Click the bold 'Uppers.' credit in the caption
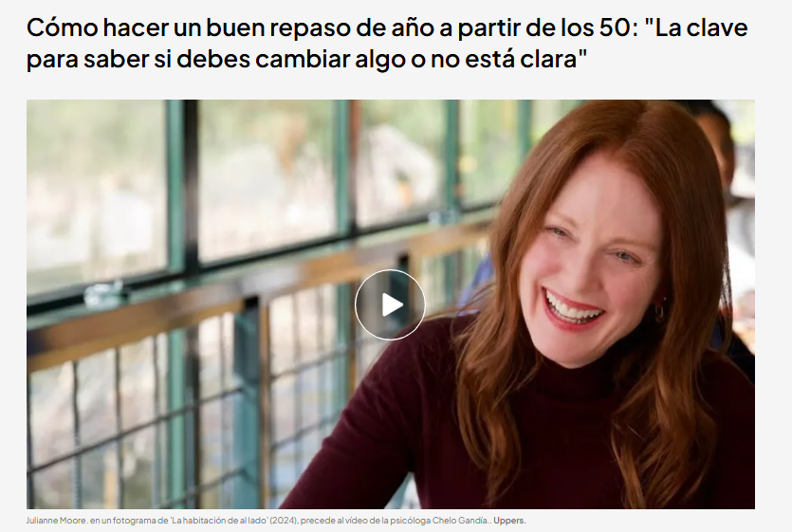This screenshot has width=792, height=532. [509, 521]
